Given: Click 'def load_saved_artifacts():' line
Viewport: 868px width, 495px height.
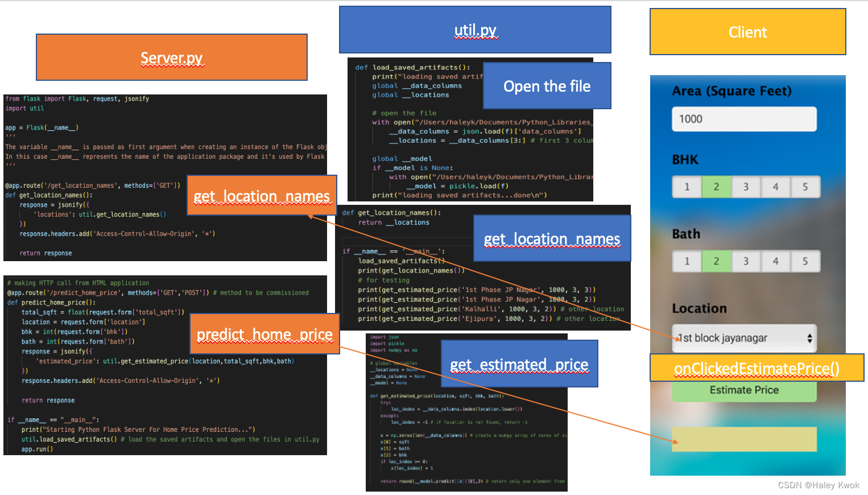Looking at the screenshot, I should [412, 67].
